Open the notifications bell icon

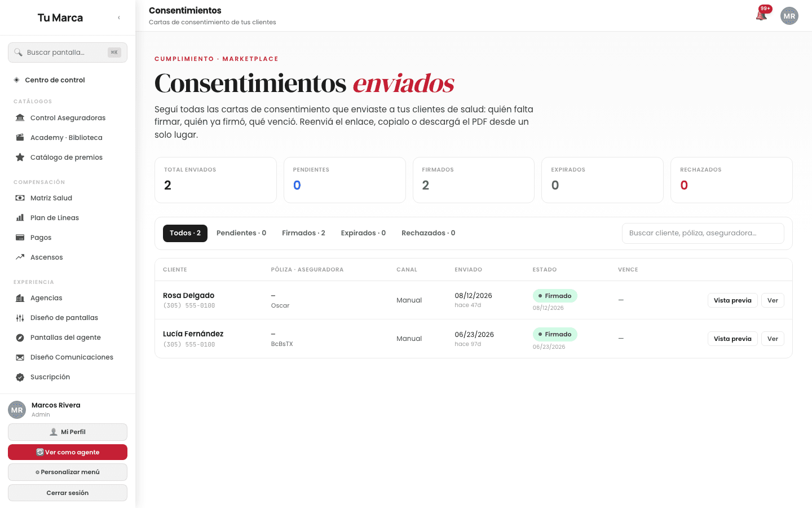click(761, 16)
